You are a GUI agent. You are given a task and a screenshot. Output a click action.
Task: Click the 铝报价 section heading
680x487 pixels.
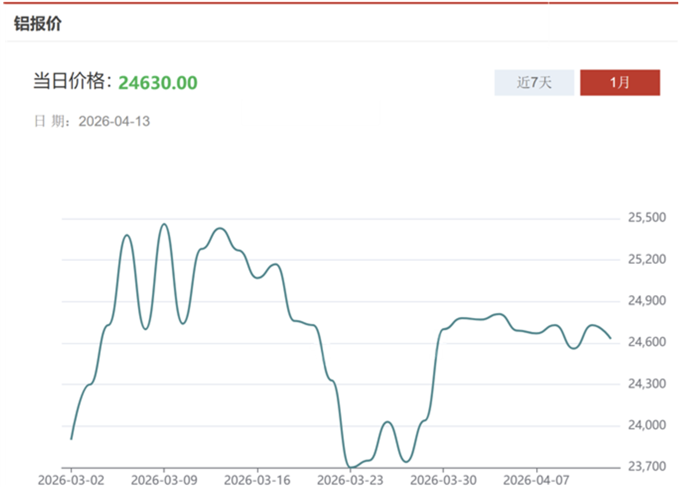coord(37,24)
